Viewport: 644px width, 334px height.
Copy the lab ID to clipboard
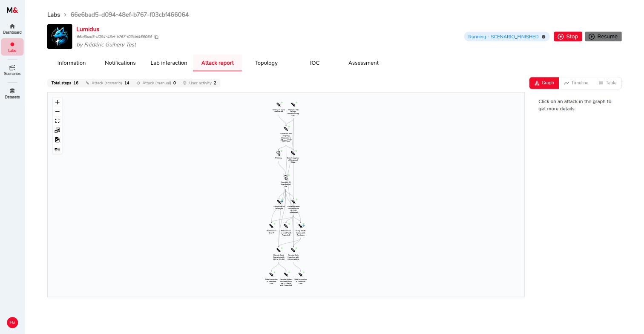156,37
